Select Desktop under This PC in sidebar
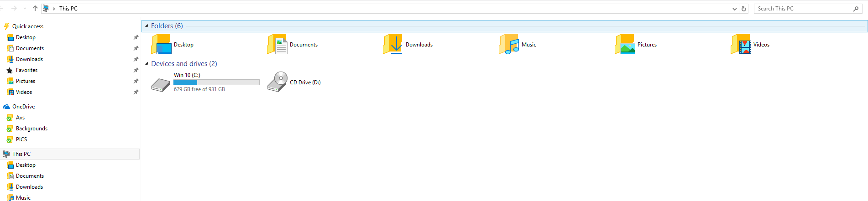The height and width of the screenshot is (201, 868). (x=26, y=165)
